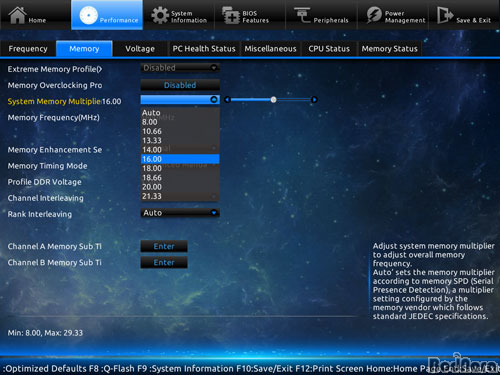Screen dimensions: 500x375
Task: Select Profile DDR Voltage label
Action: (44, 182)
